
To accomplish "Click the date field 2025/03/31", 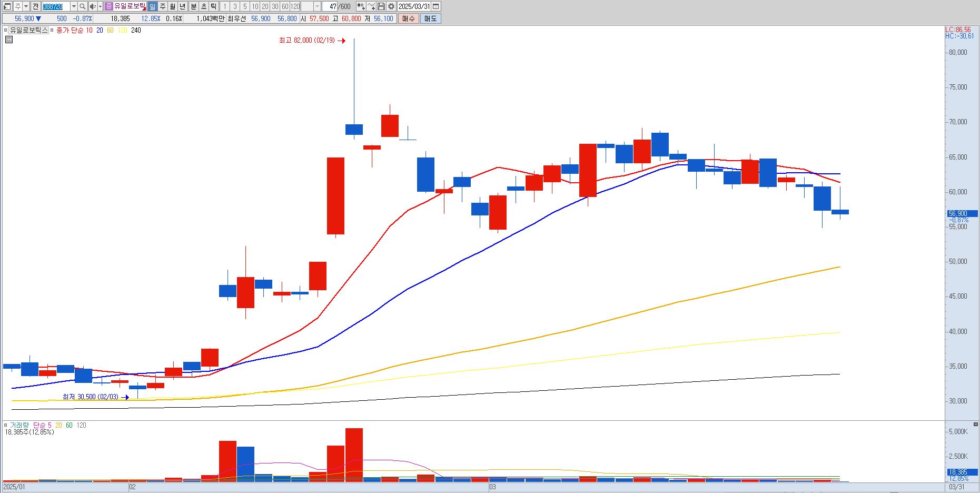I will click(414, 6).
